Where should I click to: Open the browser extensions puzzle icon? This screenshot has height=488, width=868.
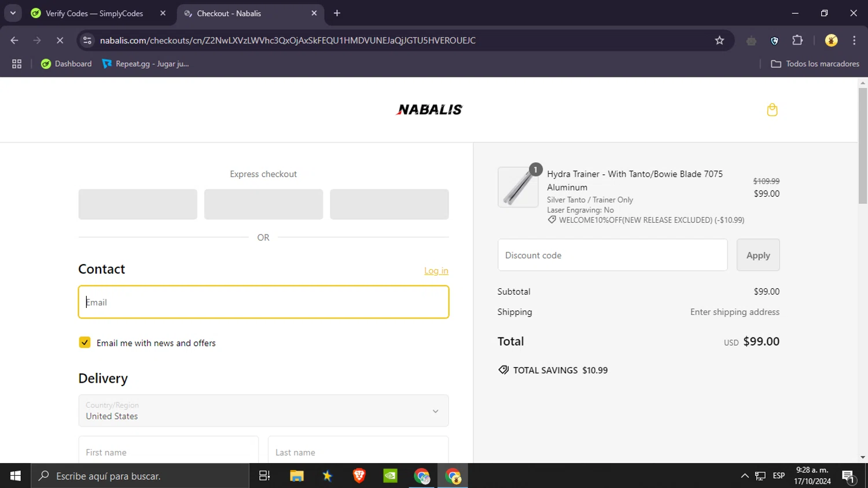(797, 41)
